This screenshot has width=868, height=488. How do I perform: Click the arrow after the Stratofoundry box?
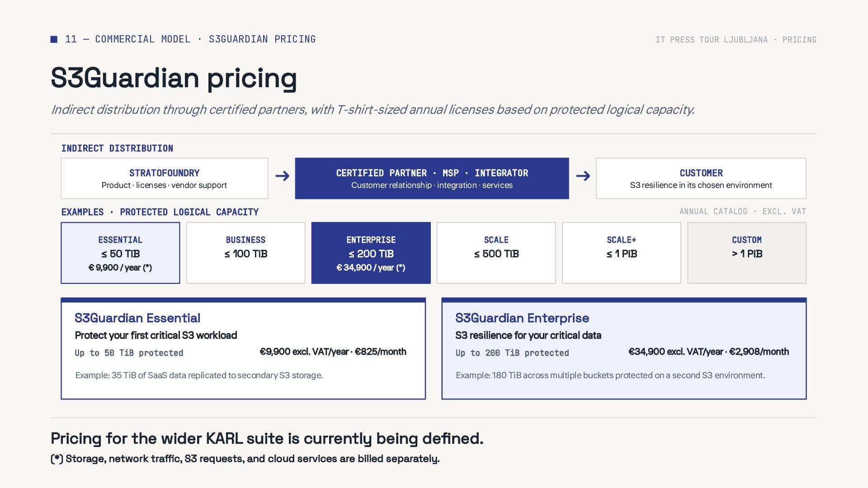point(282,176)
